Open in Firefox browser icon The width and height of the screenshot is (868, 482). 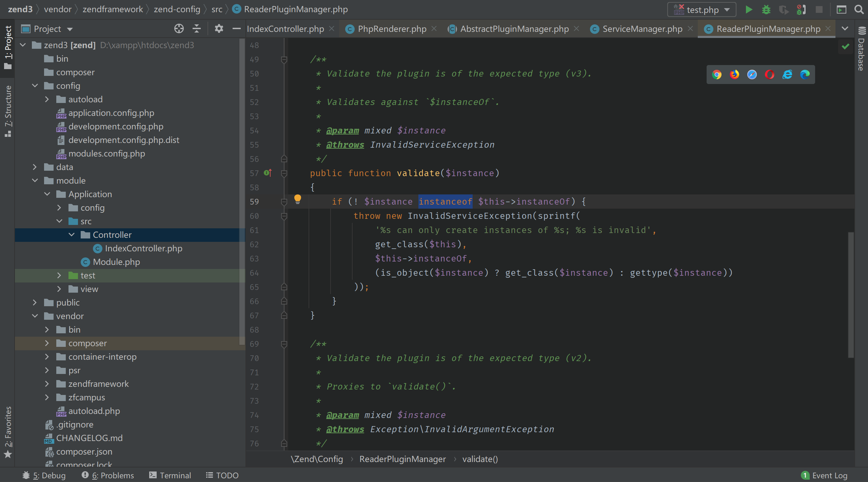pyautogui.click(x=734, y=75)
